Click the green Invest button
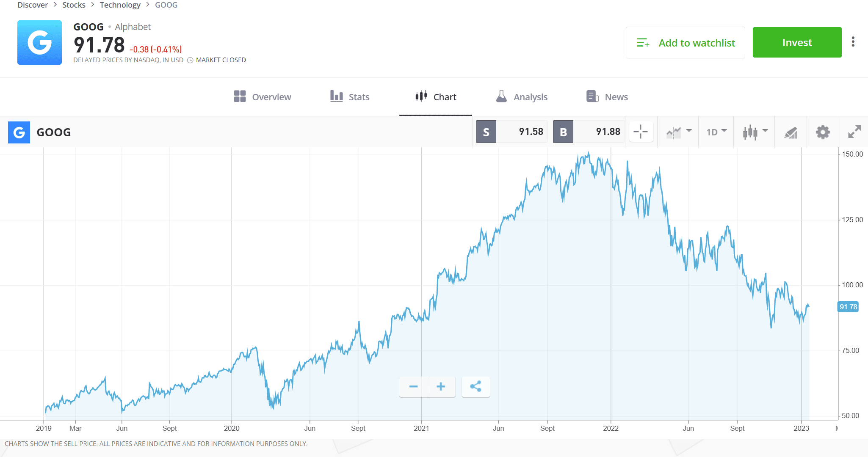The height and width of the screenshot is (457, 868). pyautogui.click(x=797, y=42)
